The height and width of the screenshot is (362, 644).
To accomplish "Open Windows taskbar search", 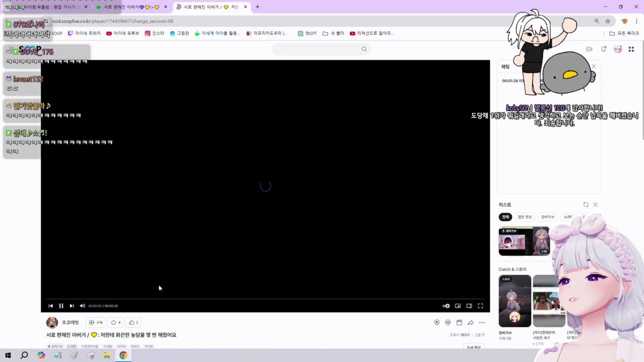I will tap(24, 355).
